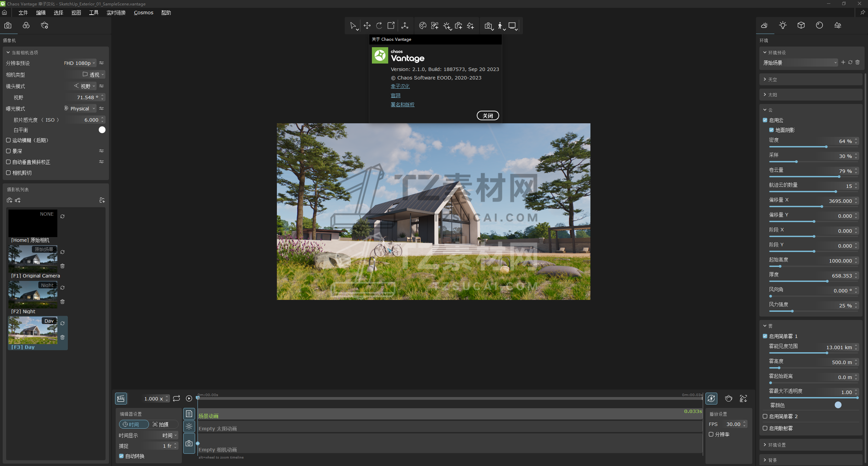The height and width of the screenshot is (466, 868).
Task: Uncheck the 启用云 clouds checkbox
Action: click(765, 120)
